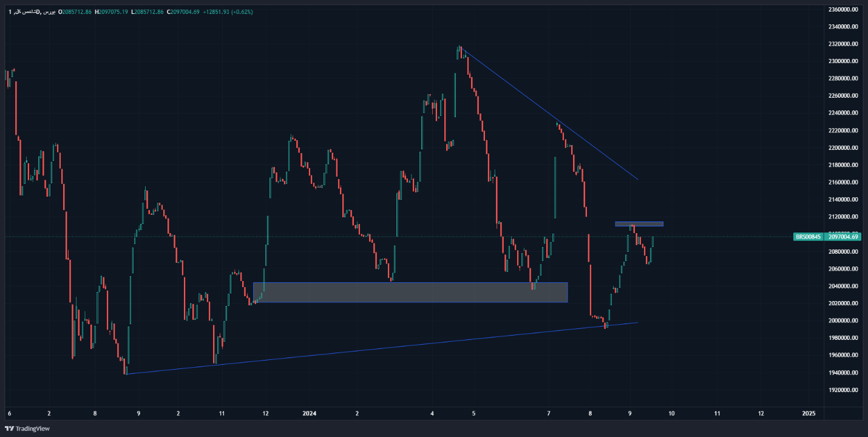The height and width of the screenshot is (437, 868).
Task: Click the High value 2097075.19 in legend
Action: pos(113,12)
